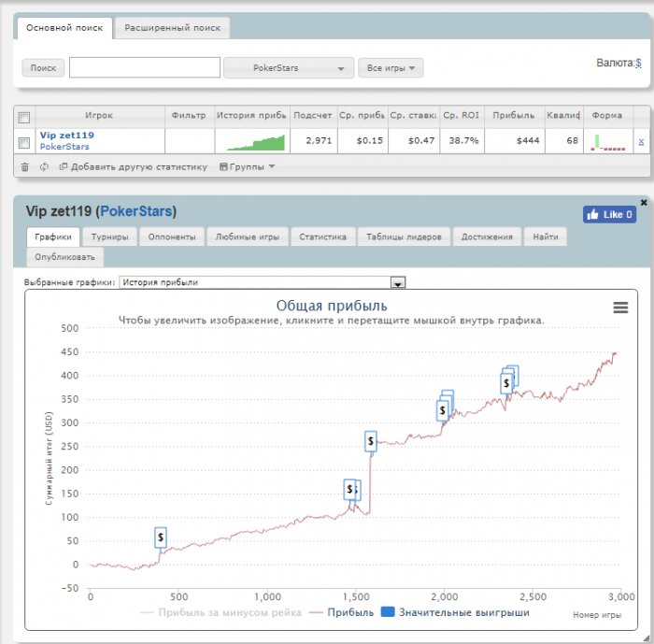Click the refresh arrows icon below table

[x=44, y=167]
